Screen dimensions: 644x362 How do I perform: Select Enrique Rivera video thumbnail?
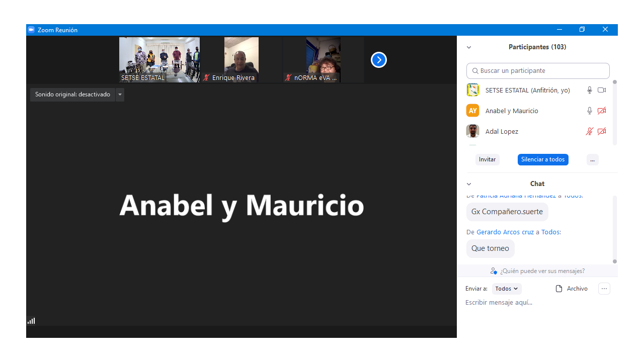click(x=242, y=60)
